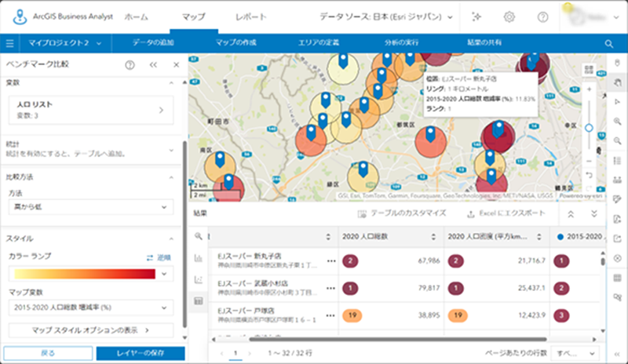Open the データの追加 menu
The image size is (628, 364).
coord(153,42)
